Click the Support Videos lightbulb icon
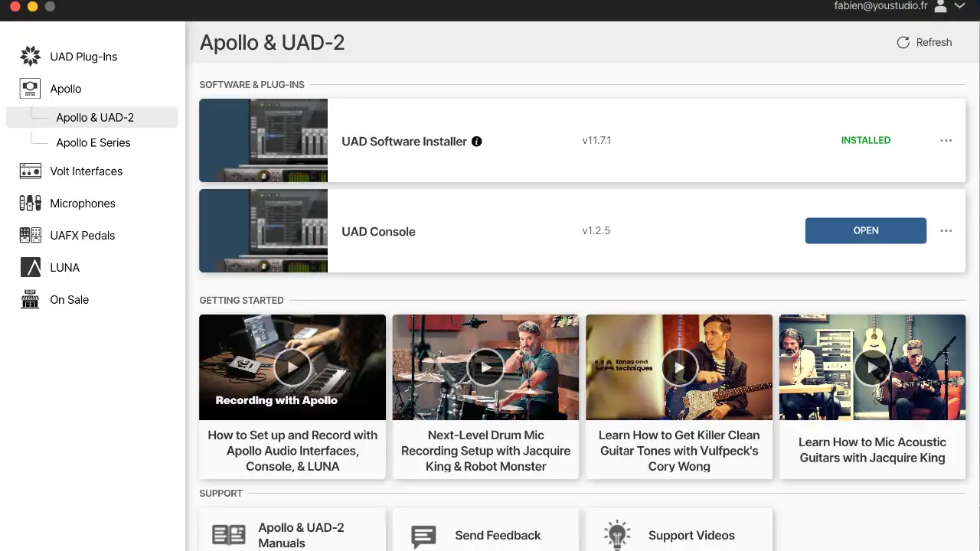Image resolution: width=980 pixels, height=551 pixels. pos(616,535)
